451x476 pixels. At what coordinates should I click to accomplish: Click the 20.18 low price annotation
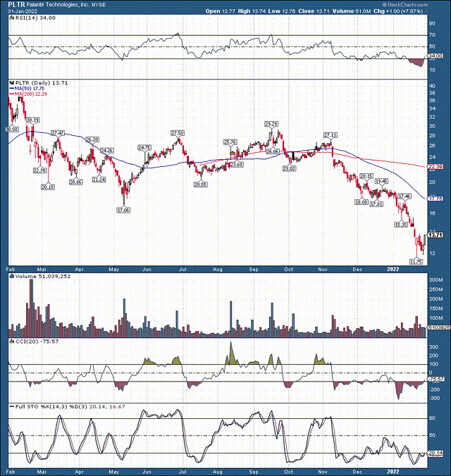(48, 187)
